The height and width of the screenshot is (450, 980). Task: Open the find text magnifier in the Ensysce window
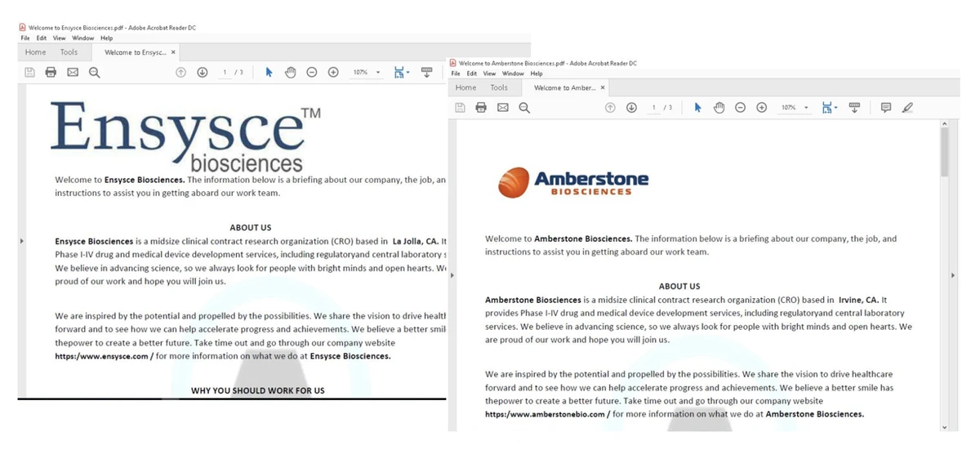pos(94,73)
